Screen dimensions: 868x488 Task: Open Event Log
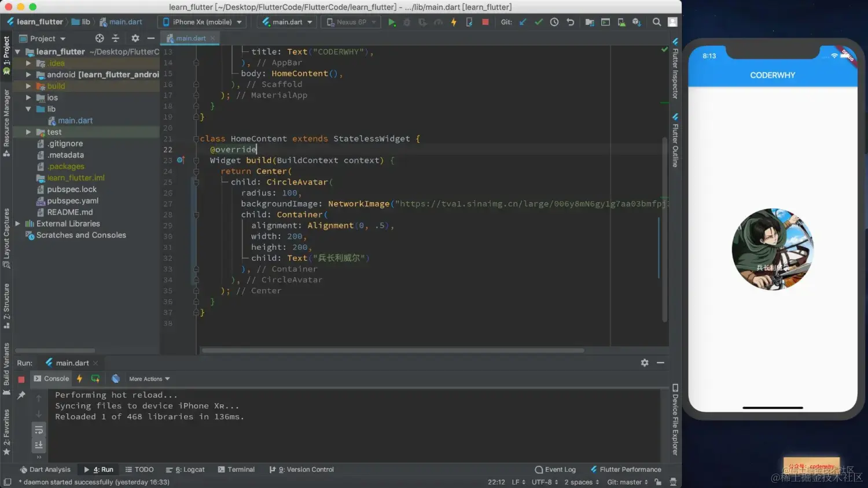(x=556, y=469)
